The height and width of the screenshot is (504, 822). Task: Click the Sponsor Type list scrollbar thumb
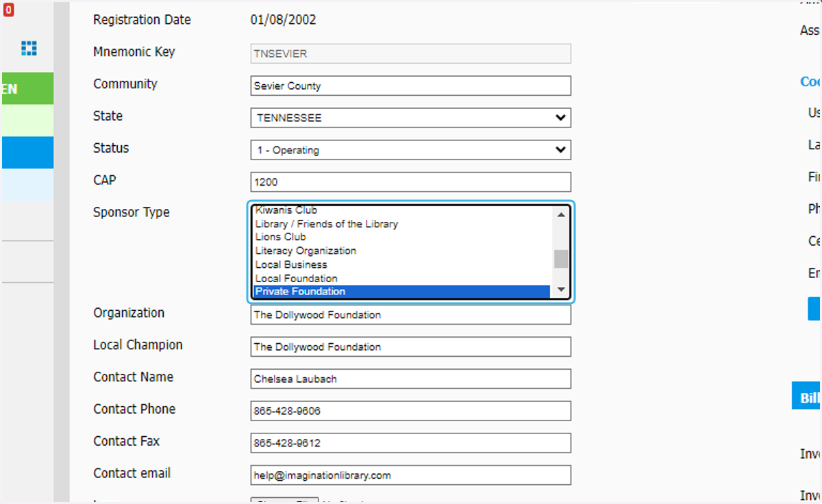(561, 259)
